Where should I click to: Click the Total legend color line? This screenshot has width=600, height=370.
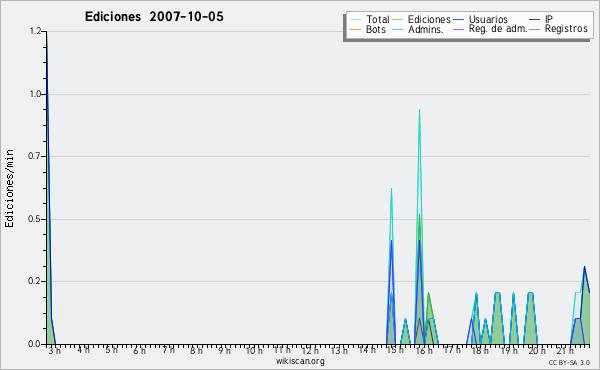click(355, 20)
